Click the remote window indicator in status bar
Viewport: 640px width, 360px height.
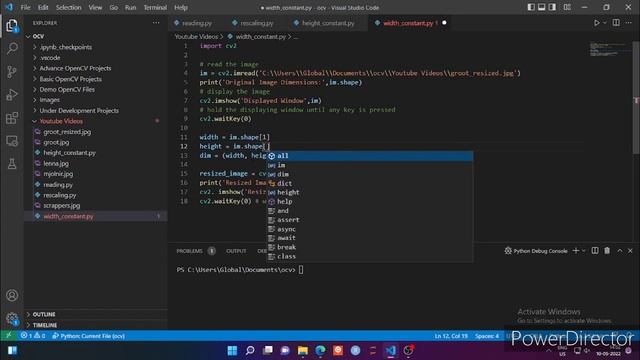tap(9, 336)
